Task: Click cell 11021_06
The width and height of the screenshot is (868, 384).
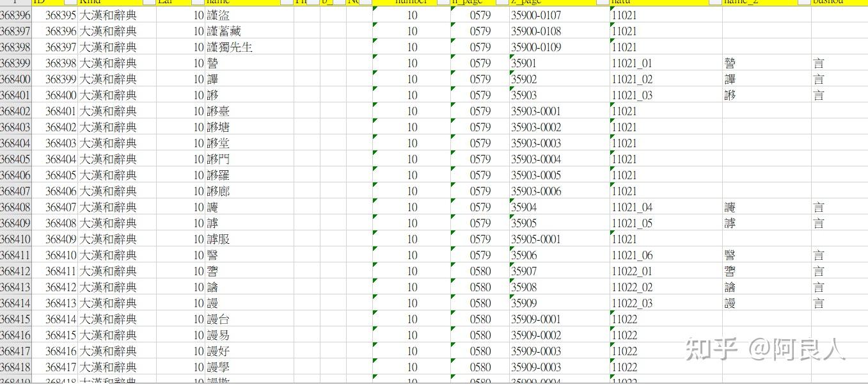Action: (x=666, y=255)
